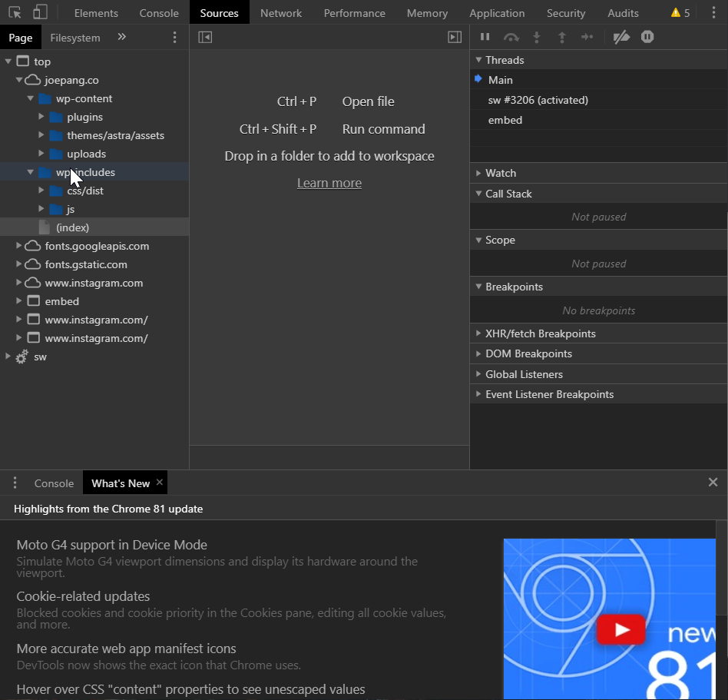Click the inspect element picker icon
This screenshot has height=700, width=728.
pyautogui.click(x=15, y=12)
